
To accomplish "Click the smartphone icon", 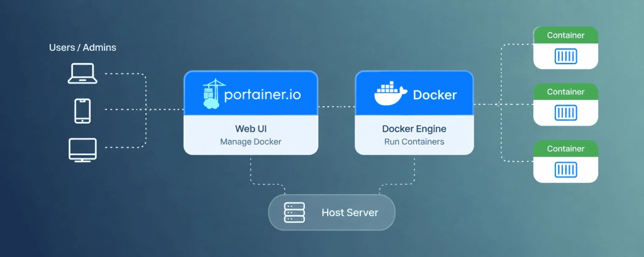I will click(x=82, y=111).
